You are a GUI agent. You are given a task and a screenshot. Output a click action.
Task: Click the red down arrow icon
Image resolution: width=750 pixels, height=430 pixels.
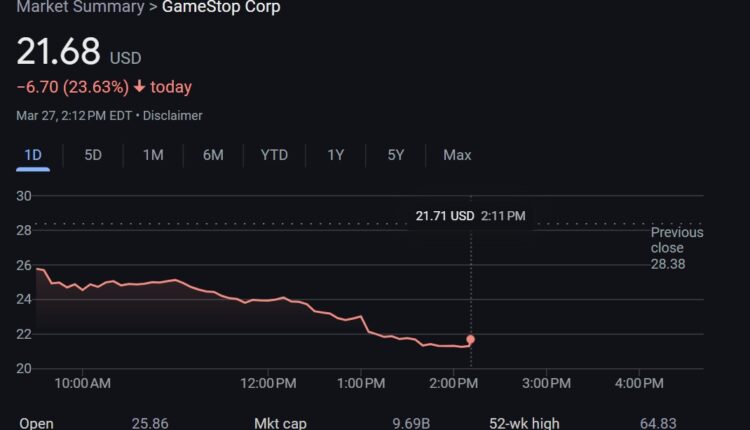139,87
